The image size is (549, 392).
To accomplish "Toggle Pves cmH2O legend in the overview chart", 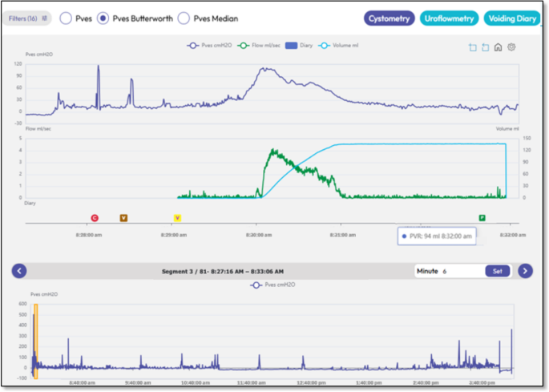I will tap(272, 285).
